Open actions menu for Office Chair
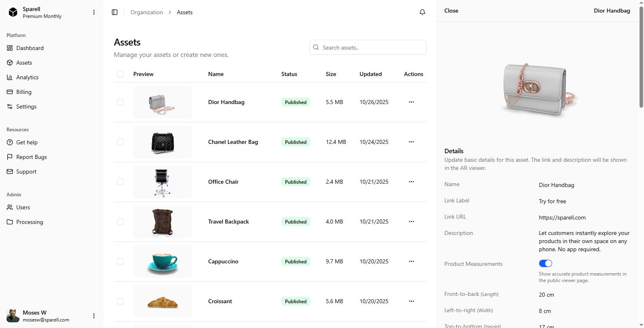Image resolution: width=644 pixels, height=328 pixels. point(411,182)
